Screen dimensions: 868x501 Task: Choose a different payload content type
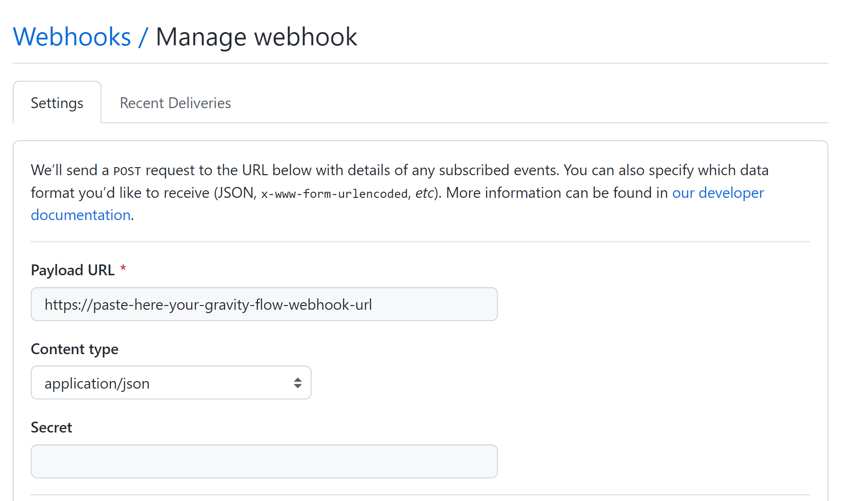171,382
